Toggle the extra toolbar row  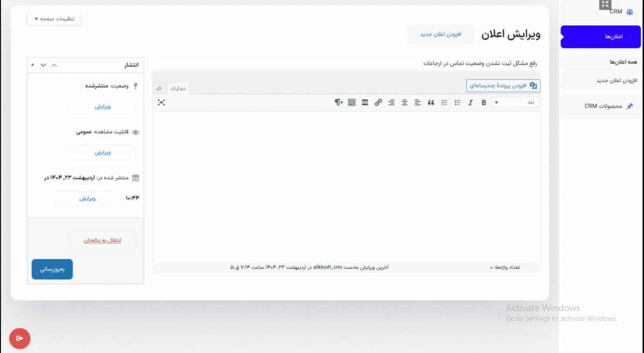(x=352, y=103)
